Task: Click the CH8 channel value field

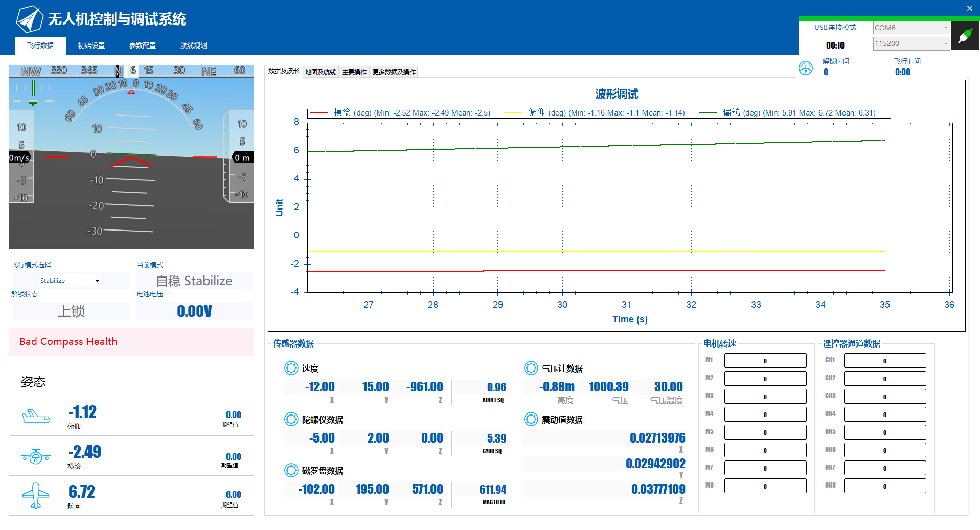Action: (885, 486)
